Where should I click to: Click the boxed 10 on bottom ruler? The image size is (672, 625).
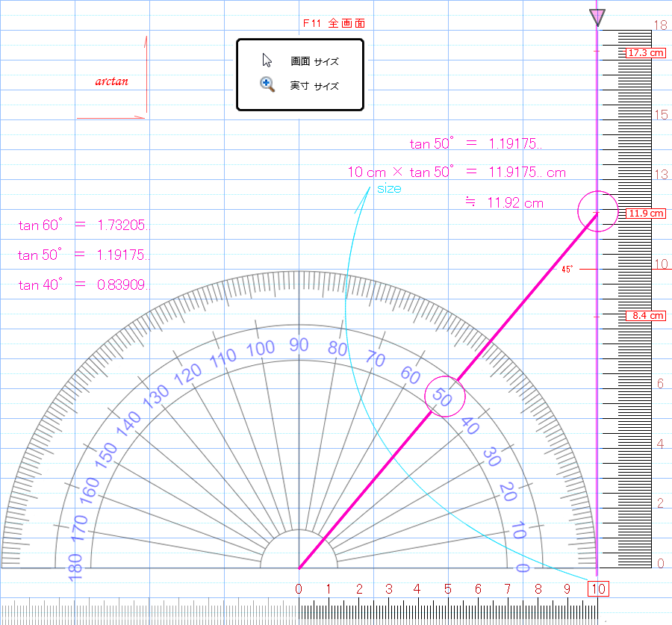pyautogui.click(x=598, y=589)
